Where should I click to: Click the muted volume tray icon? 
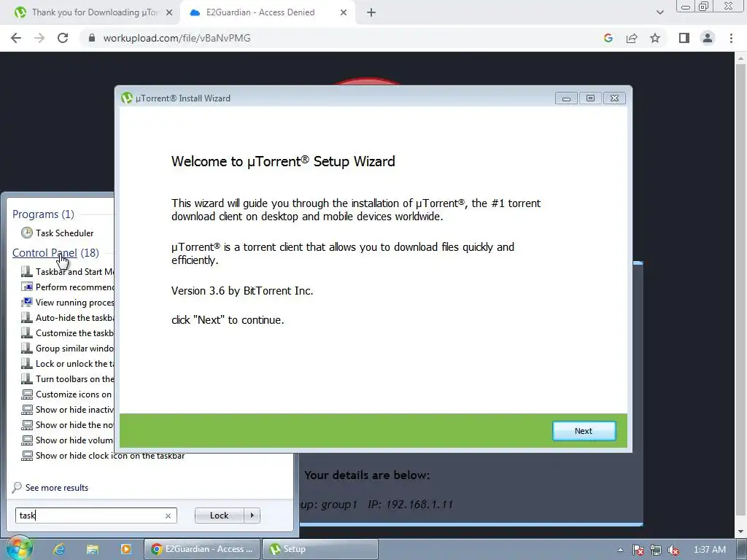673,550
